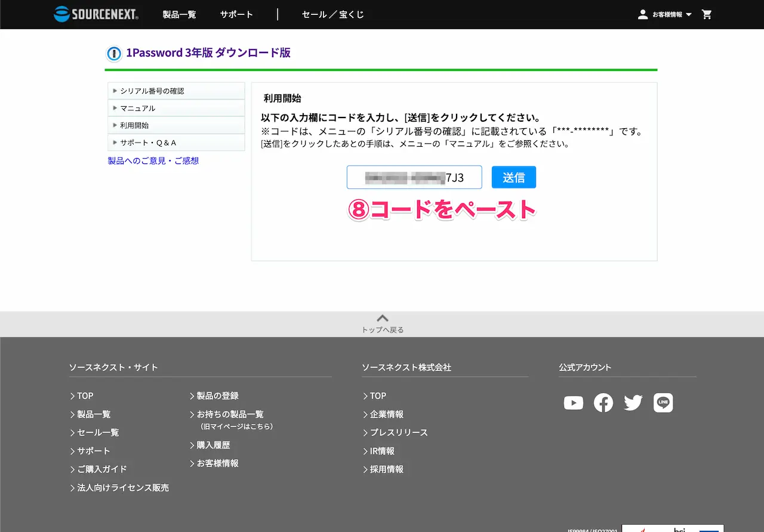Open 製品へのご意見・ご感想 link

[x=153, y=161]
